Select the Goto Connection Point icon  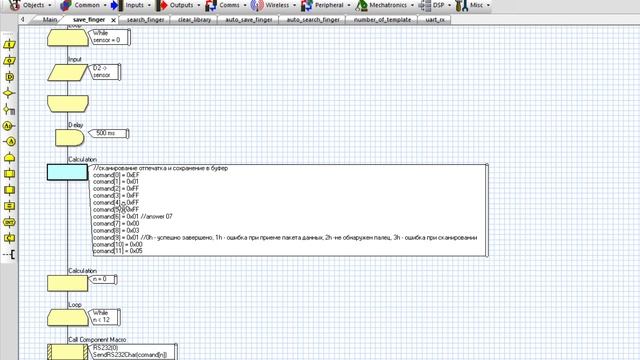9,142
